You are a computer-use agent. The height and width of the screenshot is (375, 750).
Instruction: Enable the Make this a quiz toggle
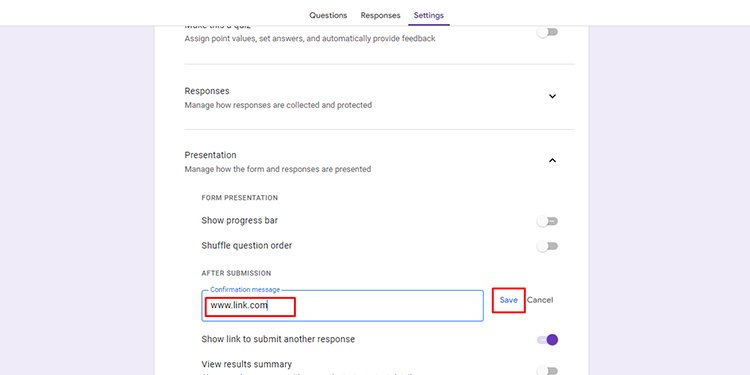coord(547,32)
